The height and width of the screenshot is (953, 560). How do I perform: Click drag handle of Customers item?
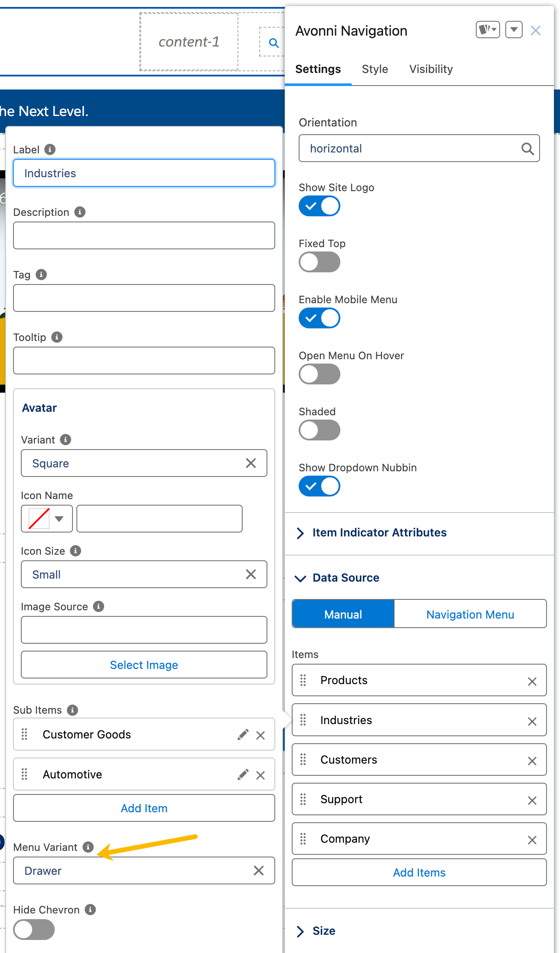tap(303, 760)
